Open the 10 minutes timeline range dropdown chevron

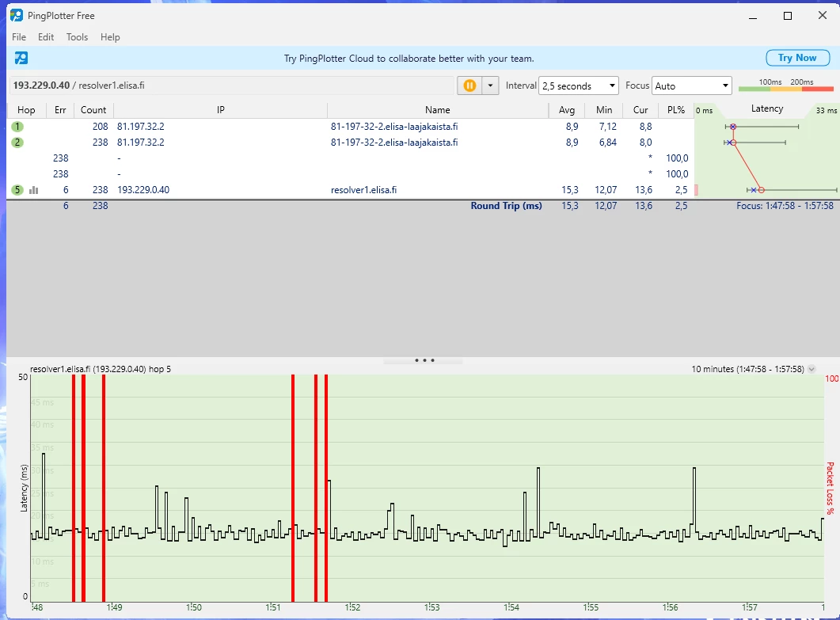click(x=811, y=369)
